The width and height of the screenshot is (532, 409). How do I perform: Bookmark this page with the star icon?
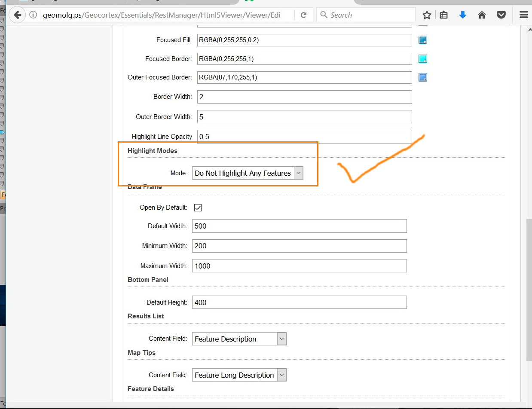point(427,15)
